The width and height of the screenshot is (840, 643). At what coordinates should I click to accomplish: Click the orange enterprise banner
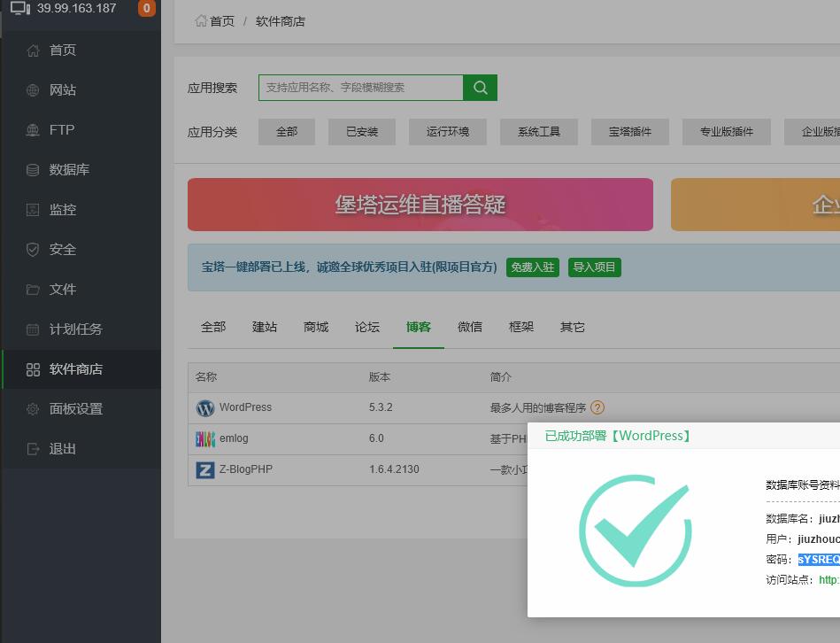click(755, 205)
